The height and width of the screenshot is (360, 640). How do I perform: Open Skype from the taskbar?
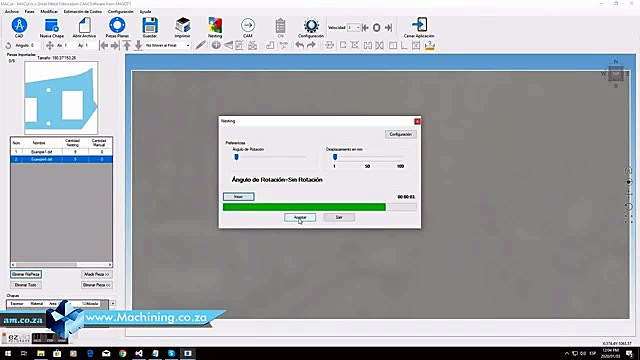(171, 353)
